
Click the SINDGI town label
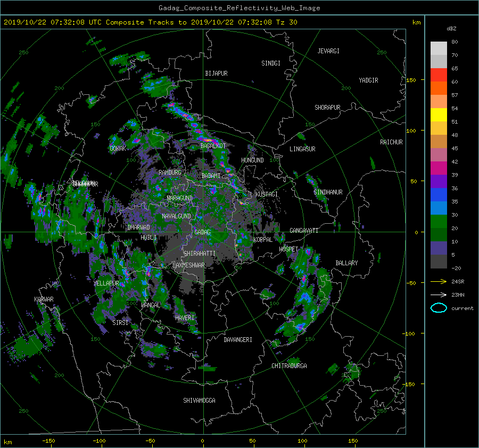click(271, 63)
